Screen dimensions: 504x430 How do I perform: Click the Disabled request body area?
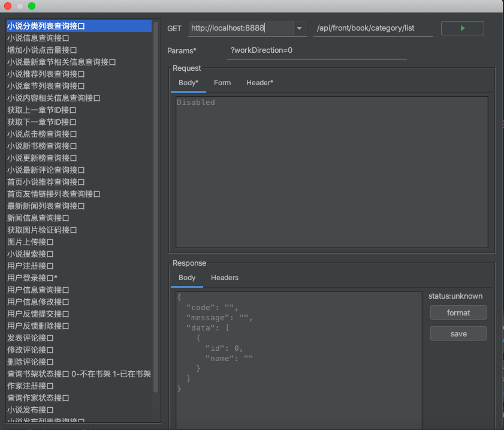pyautogui.click(x=332, y=172)
